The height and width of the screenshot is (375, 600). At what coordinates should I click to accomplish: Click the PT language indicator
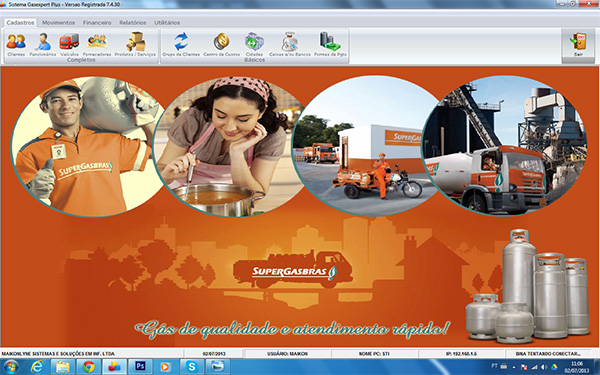494,366
